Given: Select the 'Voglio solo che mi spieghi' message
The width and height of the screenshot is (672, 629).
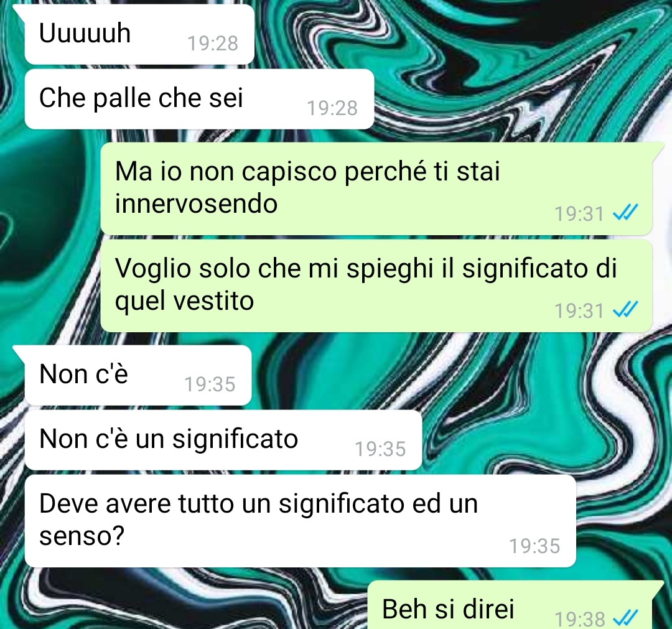Looking at the screenshot, I should [376, 286].
